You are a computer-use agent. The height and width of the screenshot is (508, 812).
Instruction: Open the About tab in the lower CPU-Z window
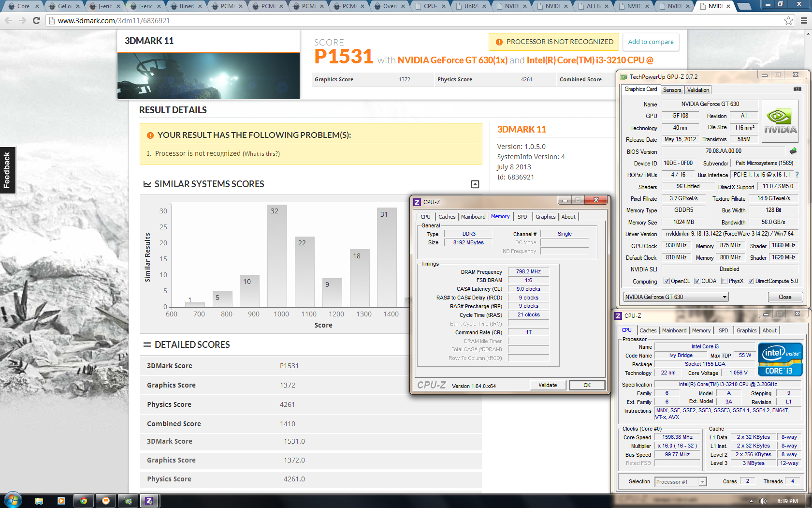769,330
